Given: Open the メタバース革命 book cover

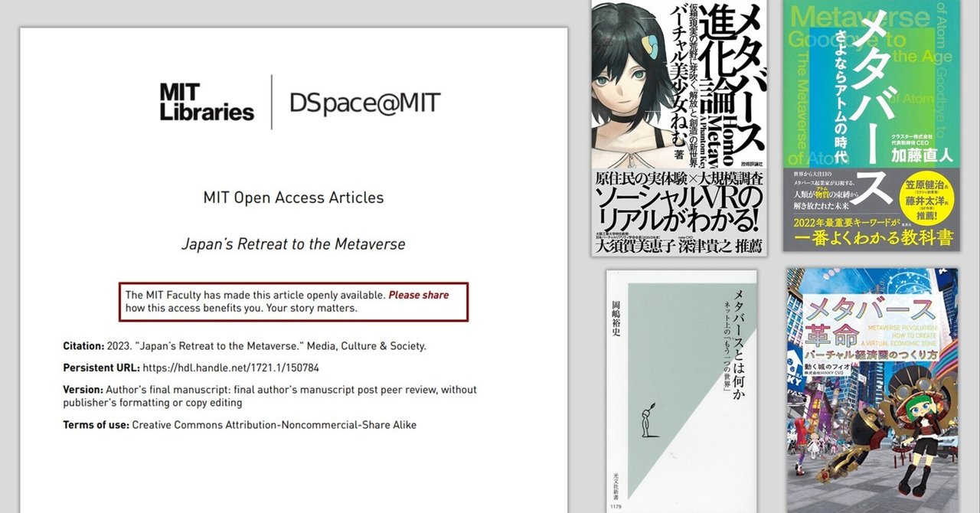Looking at the screenshot, I should [x=872, y=390].
